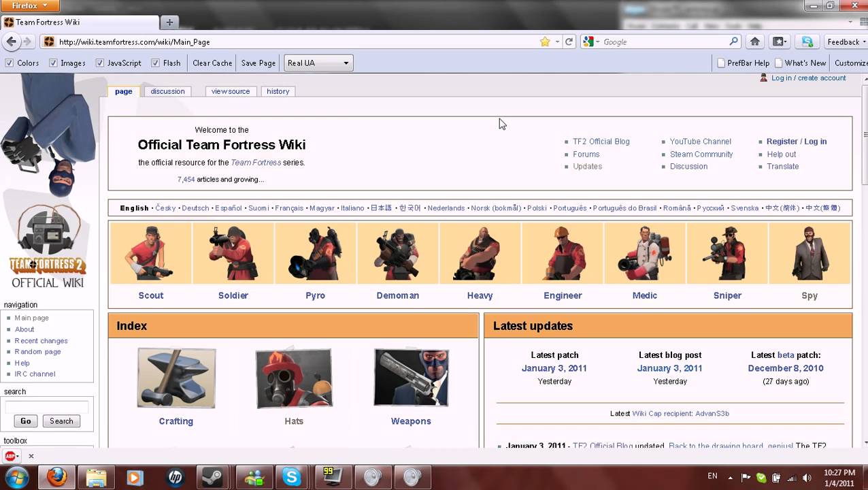Open the Soldier class portrait
Viewport: 868px width, 490px height.
click(x=233, y=253)
